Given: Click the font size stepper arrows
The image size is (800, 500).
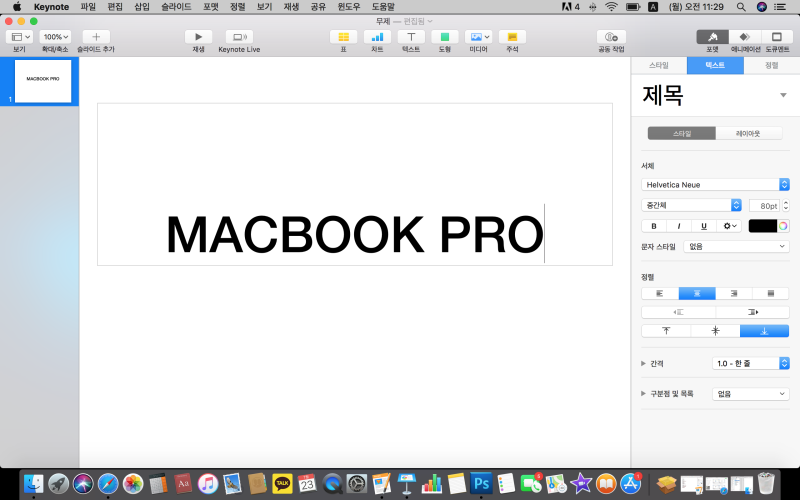Looking at the screenshot, I should pos(786,206).
